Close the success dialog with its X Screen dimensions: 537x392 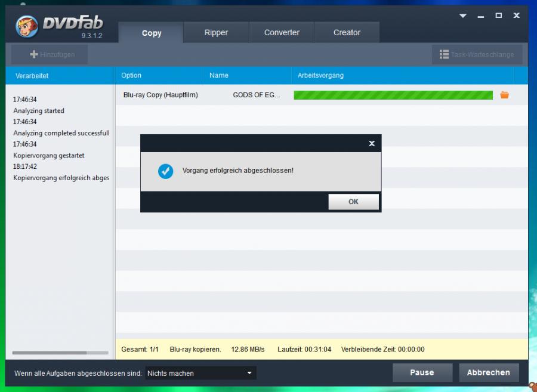click(371, 143)
